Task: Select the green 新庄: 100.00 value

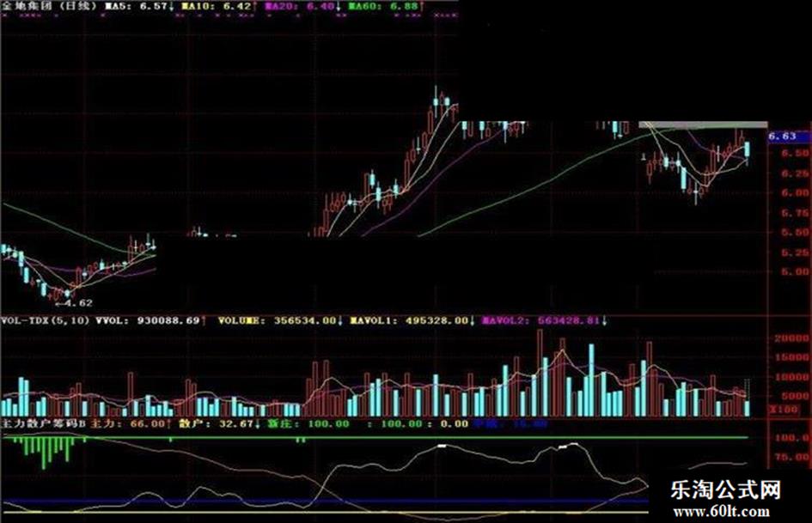Action: point(308,423)
